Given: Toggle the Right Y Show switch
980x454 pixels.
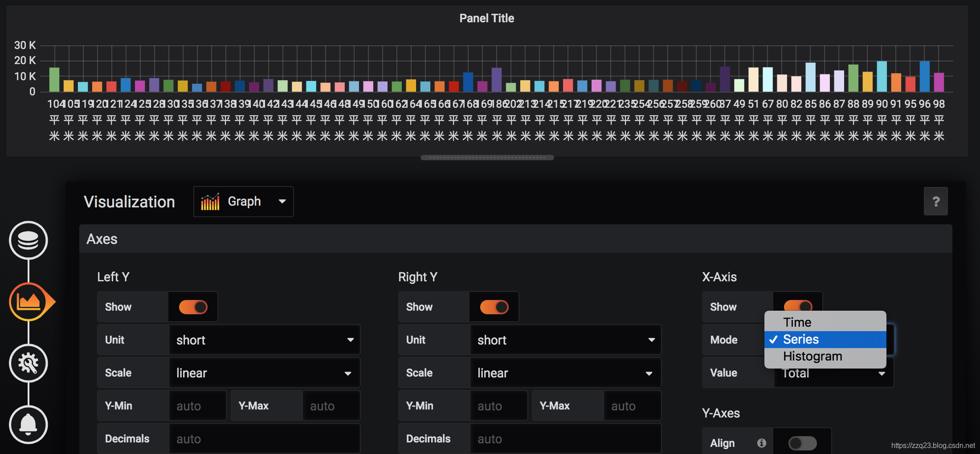Looking at the screenshot, I should [x=494, y=307].
